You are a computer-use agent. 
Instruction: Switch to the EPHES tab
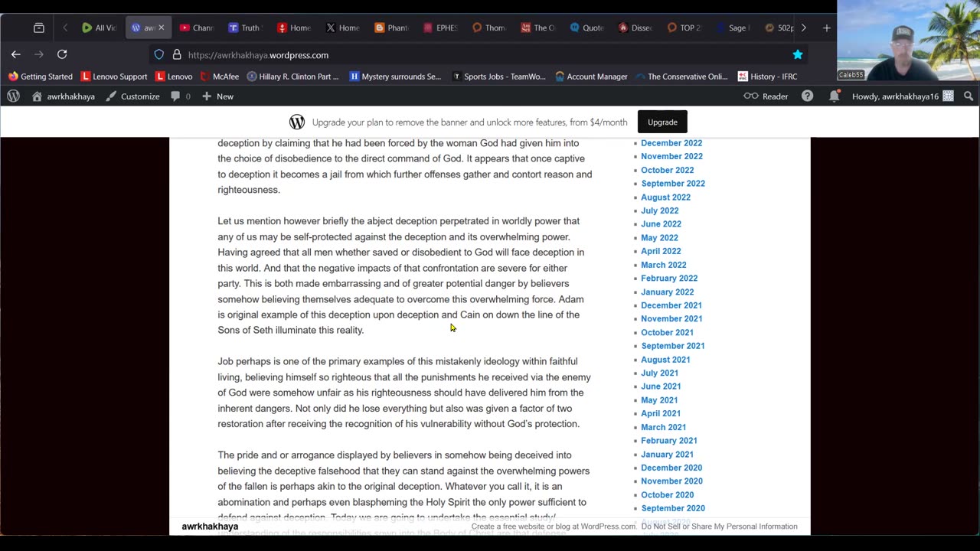(x=439, y=28)
